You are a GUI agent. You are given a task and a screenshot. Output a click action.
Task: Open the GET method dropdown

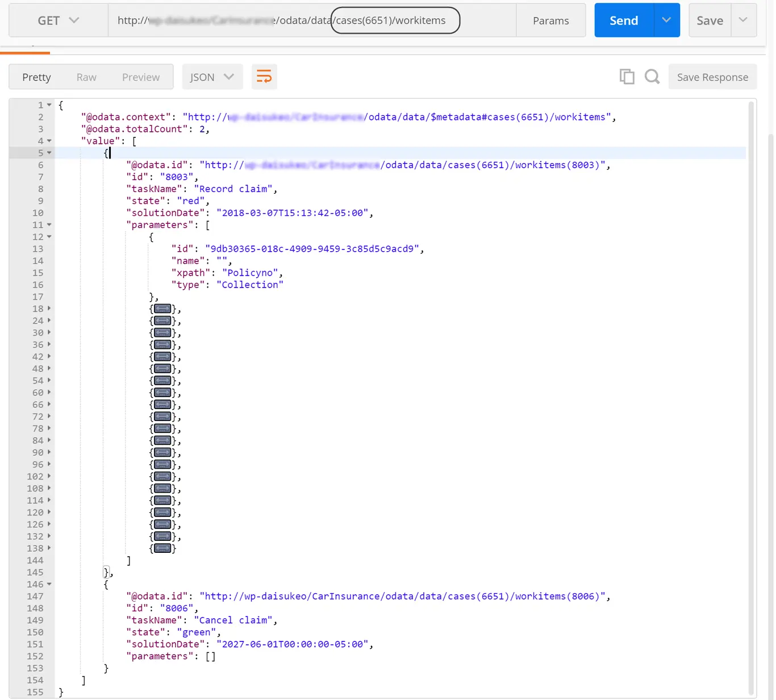tap(59, 20)
